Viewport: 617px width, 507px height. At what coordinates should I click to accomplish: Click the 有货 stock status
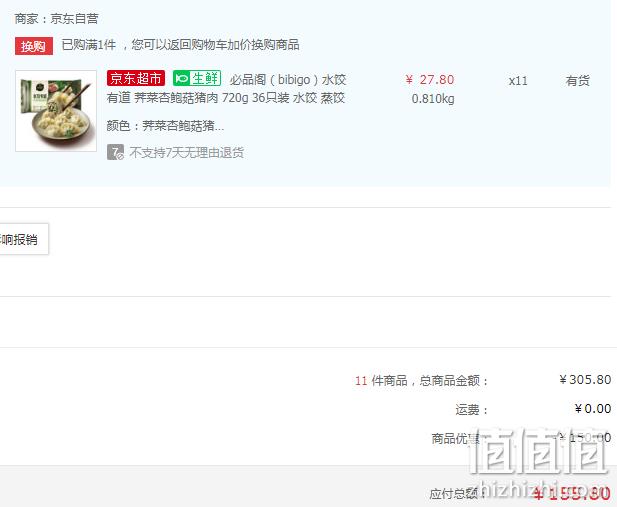coord(577,81)
